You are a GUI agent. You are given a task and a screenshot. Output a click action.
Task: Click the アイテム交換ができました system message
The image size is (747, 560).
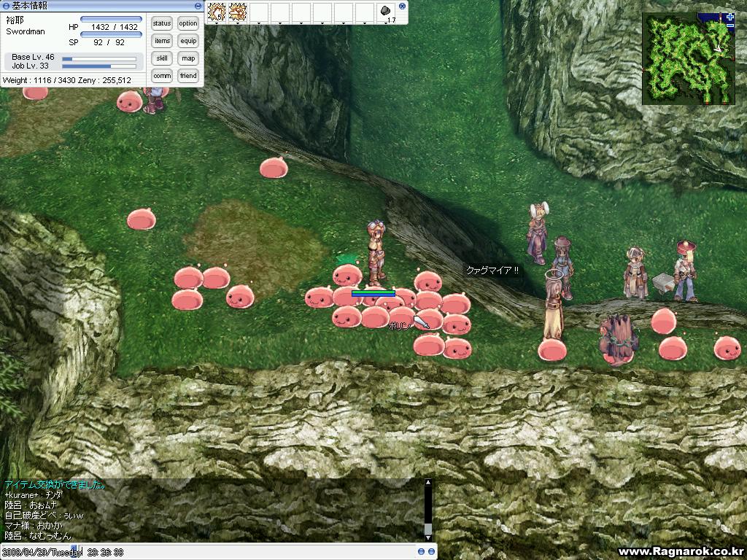pos(55,485)
